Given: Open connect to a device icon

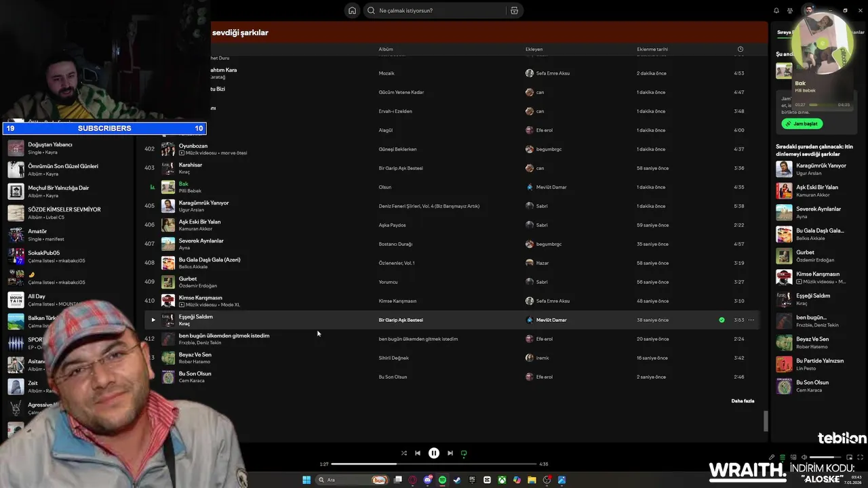Looking at the screenshot, I should [793, 457].
